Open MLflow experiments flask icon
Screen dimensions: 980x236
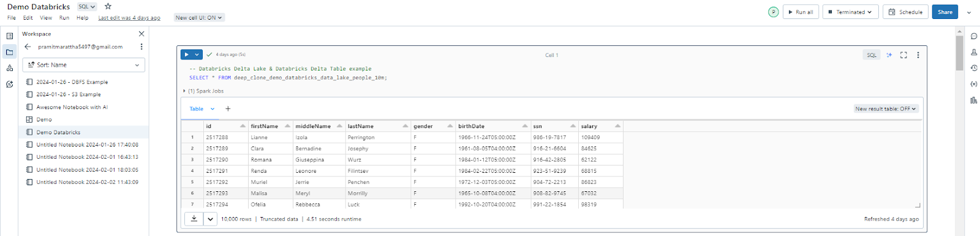[974, 52]
